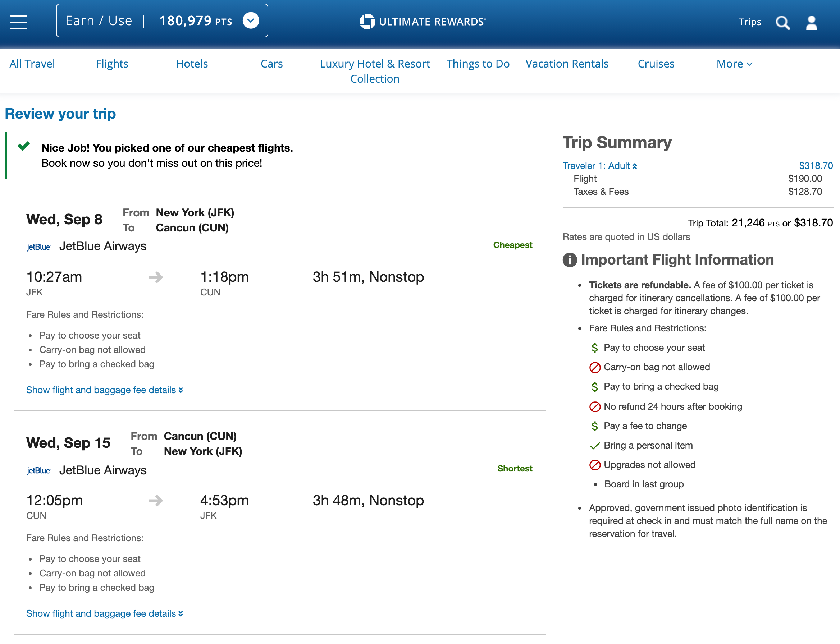
Task: Open the user profile icon
Action: click(812, 23)
